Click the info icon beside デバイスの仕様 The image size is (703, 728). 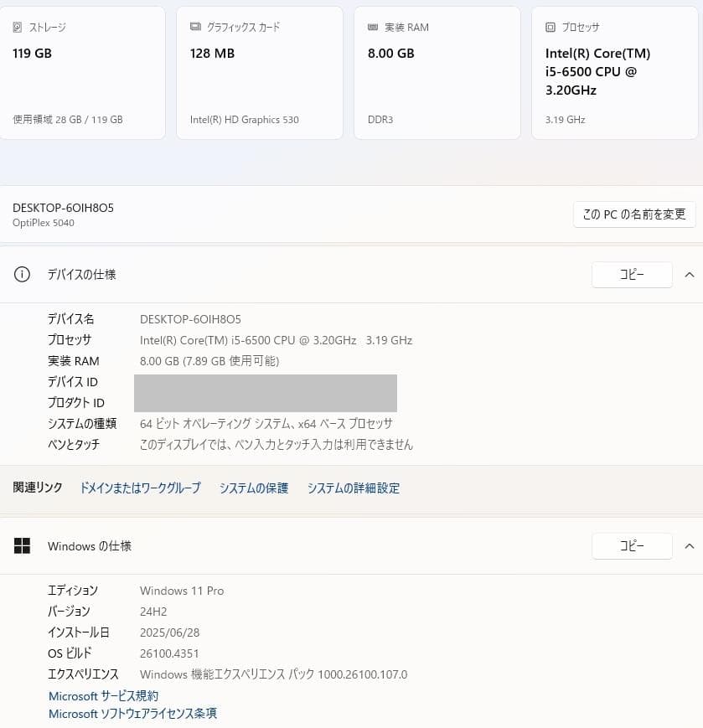[23, 274]
